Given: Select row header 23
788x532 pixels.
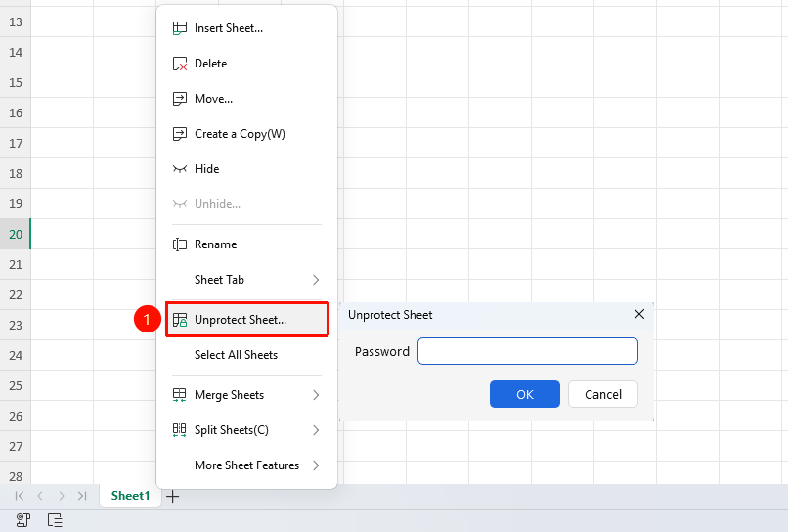Looking at the screenshot, I should coord(16,326).
